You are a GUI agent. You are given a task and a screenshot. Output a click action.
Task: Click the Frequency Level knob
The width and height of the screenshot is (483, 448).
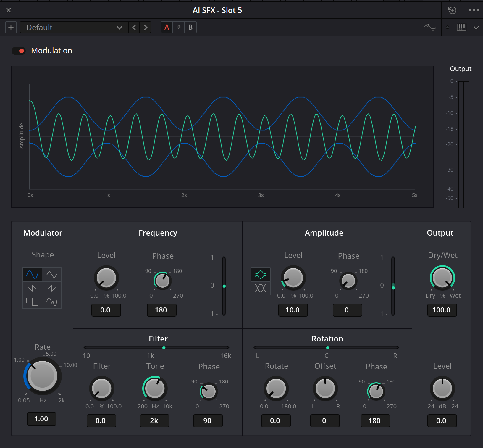(106, 278)
